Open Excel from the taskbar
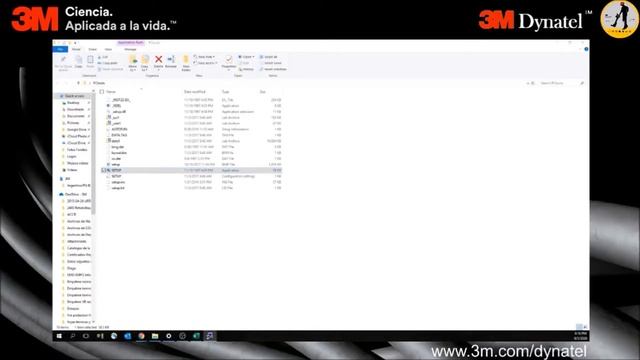Screen dimensions: 640x360 196,336
